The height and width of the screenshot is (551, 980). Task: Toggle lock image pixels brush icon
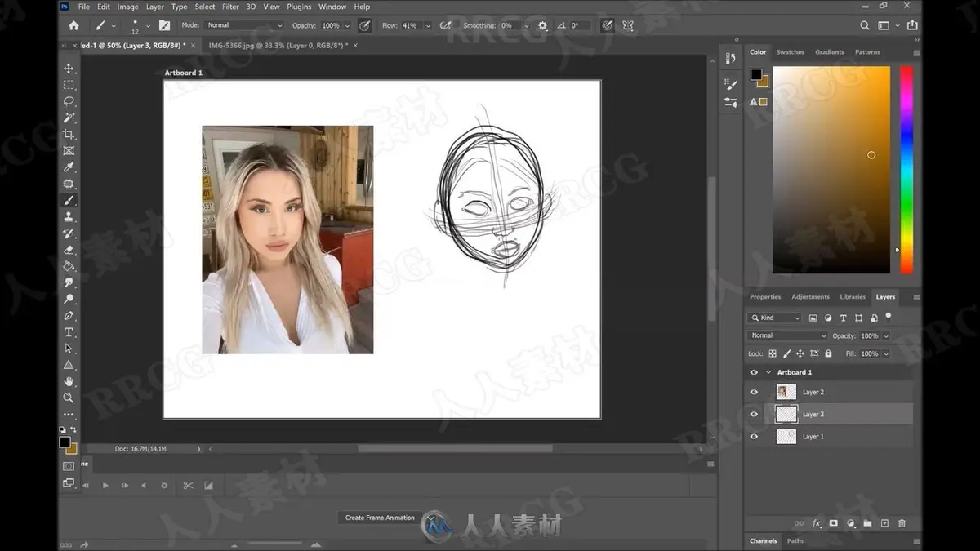(786, 353)
